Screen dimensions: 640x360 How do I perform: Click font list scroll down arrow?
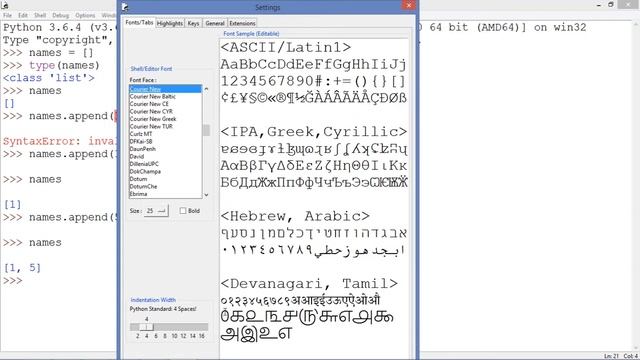click(206, 195)
